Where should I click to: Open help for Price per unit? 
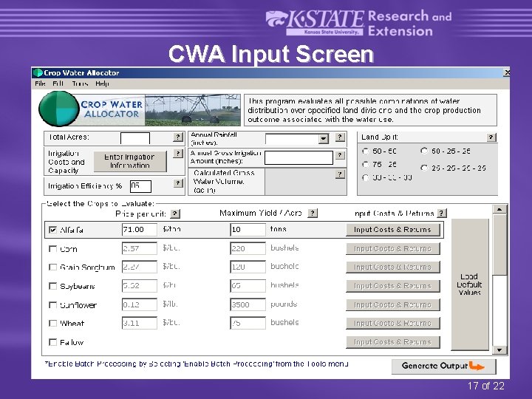click(175, 214)
